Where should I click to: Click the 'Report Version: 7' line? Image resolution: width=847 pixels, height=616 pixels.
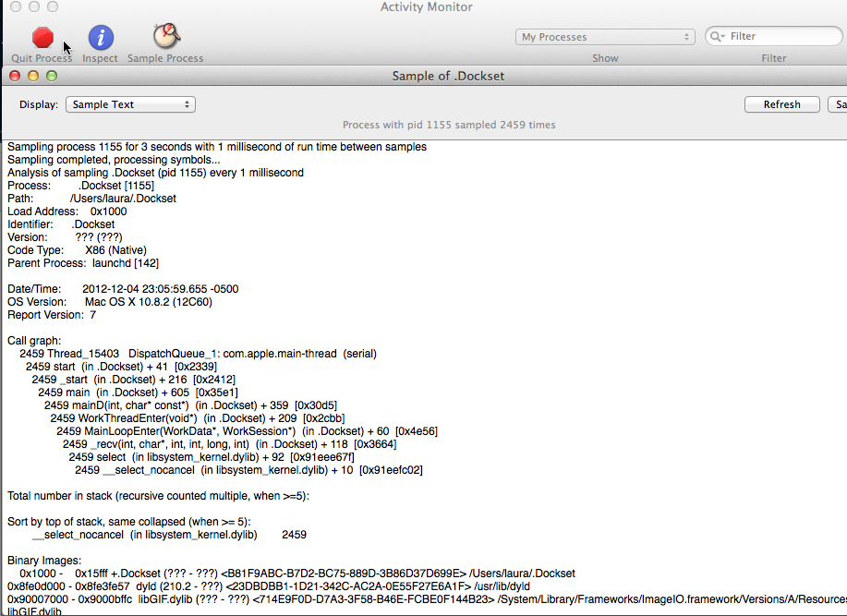(52, 315)
